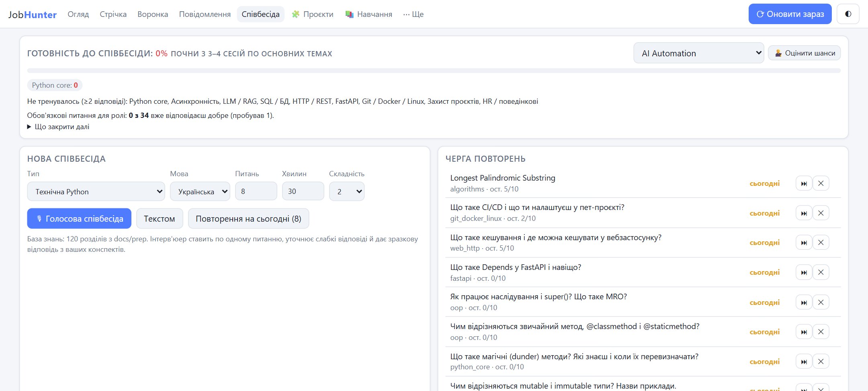Skip the FastAPI Depends question
The height and width of the screenshot is (391, 868).
click(804, 272)
